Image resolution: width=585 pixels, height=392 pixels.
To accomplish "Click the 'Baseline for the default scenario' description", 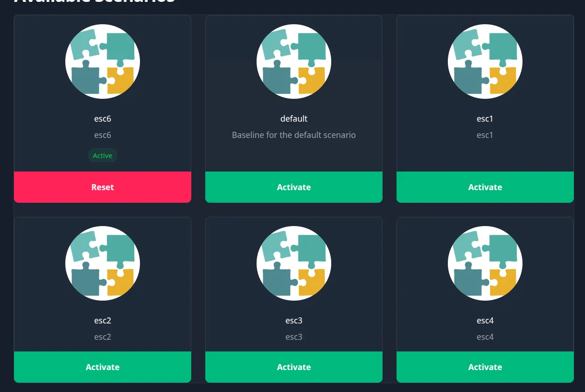I will [294, 135].
